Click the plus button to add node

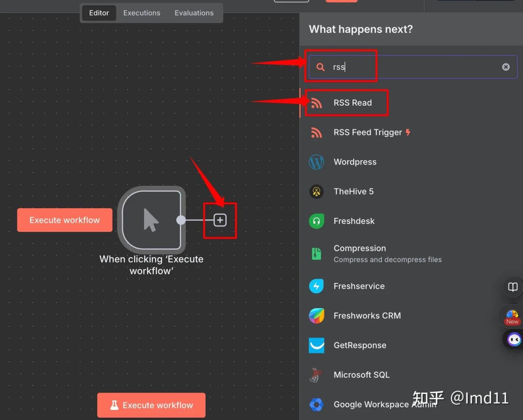pyautogui.click(x=220, y=220)
